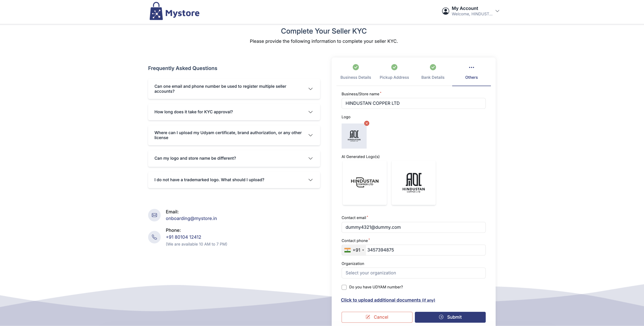The height and width of the screenshot is (326, 644).
Task: Click the email envelope icon
Action: point(154,215)
